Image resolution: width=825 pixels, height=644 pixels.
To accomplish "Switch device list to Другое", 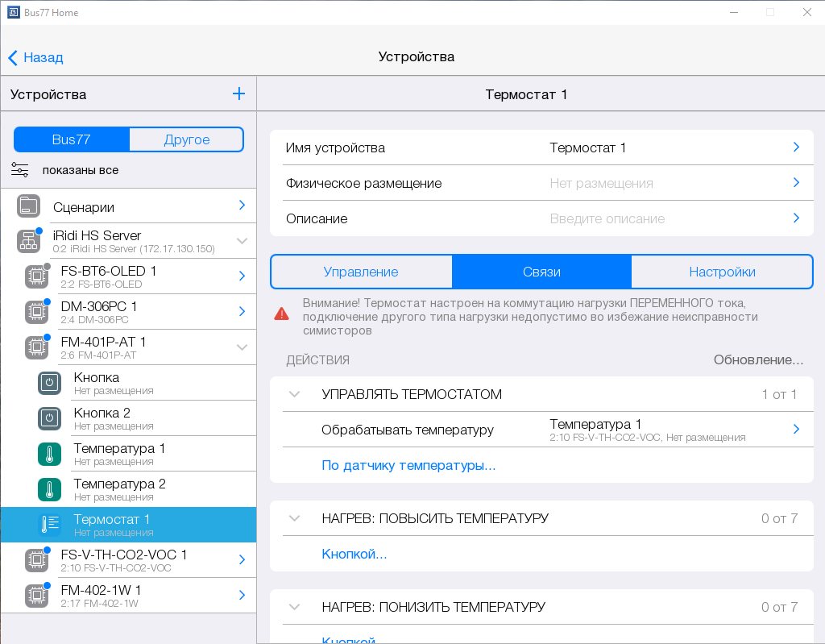I will pos(186,139).
